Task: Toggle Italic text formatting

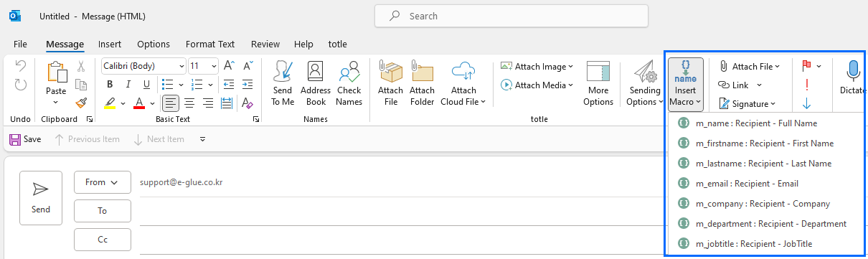Action: point(128,85)
